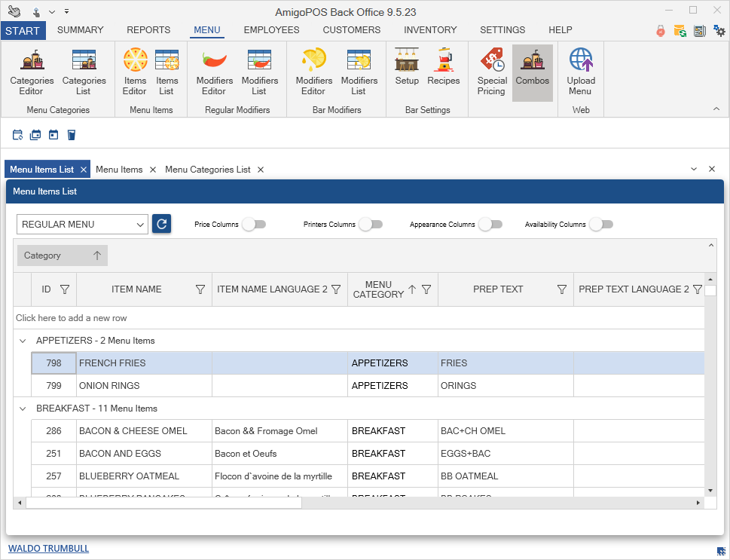The width and height of the screenshot is (730, 560).
Task: Open Bar Modifiers List
Action: tap(359, 72)
